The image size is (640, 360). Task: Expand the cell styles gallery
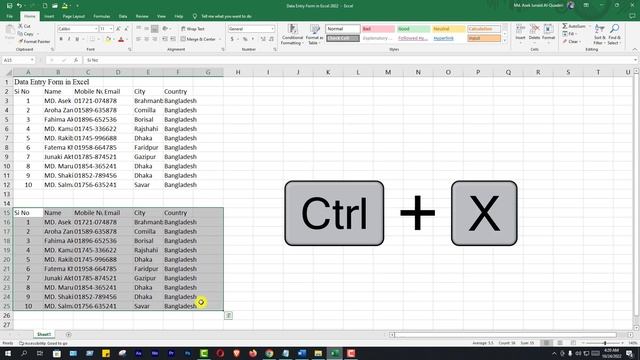504,40
